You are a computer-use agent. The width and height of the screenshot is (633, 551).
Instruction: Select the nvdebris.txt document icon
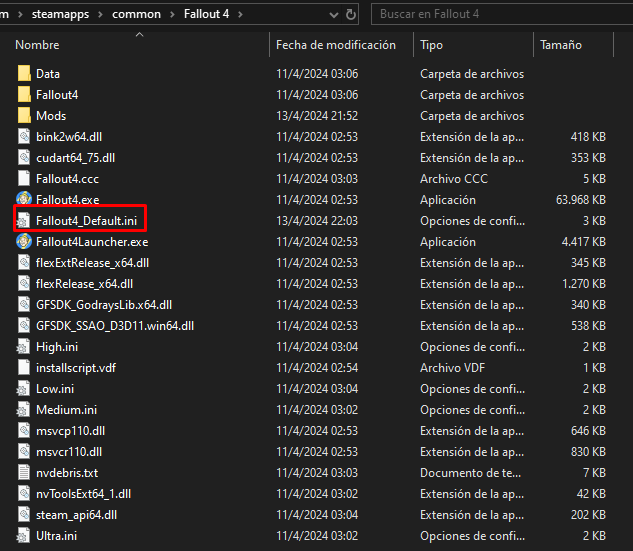[24, 472]
